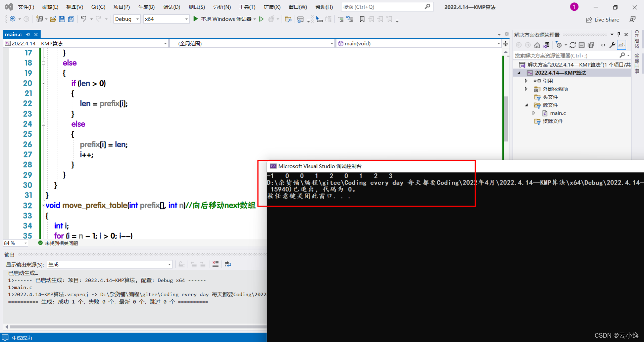644x342 pixels.
Task: Click the open file folder icon
Action: coord(53,19)
